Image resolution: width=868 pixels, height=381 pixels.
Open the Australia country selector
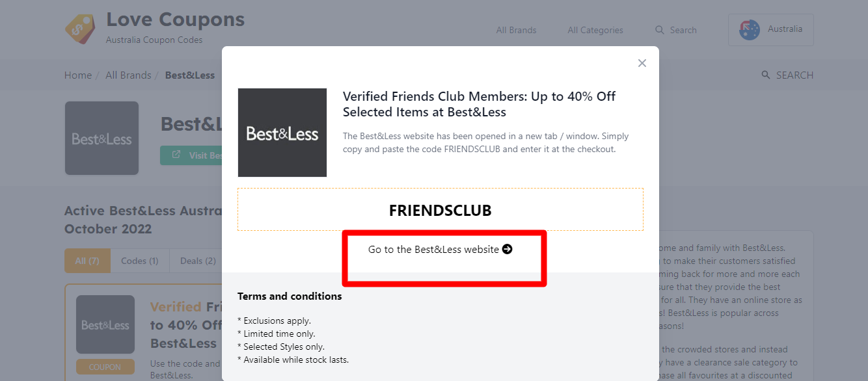point(771,30)
